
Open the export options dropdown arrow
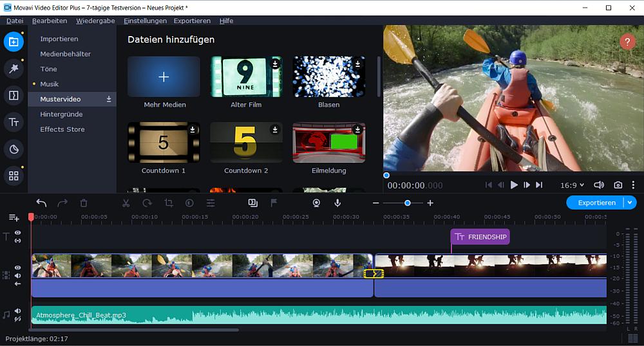(x=630, y=203)
